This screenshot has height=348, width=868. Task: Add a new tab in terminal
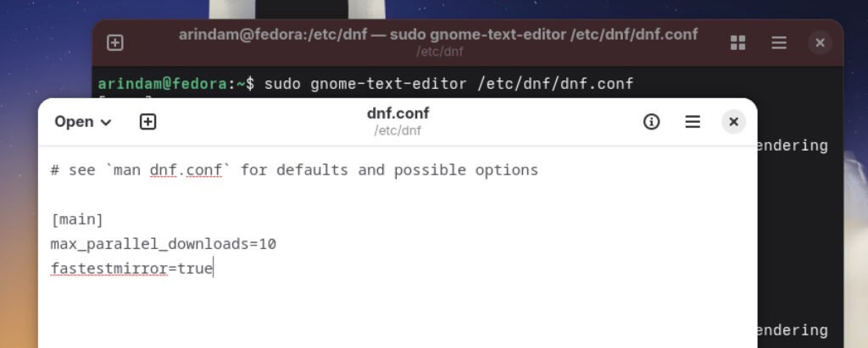pos(115,42)
